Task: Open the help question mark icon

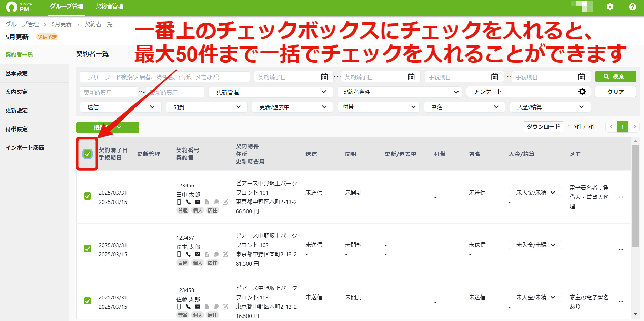Action: [632, 7]
